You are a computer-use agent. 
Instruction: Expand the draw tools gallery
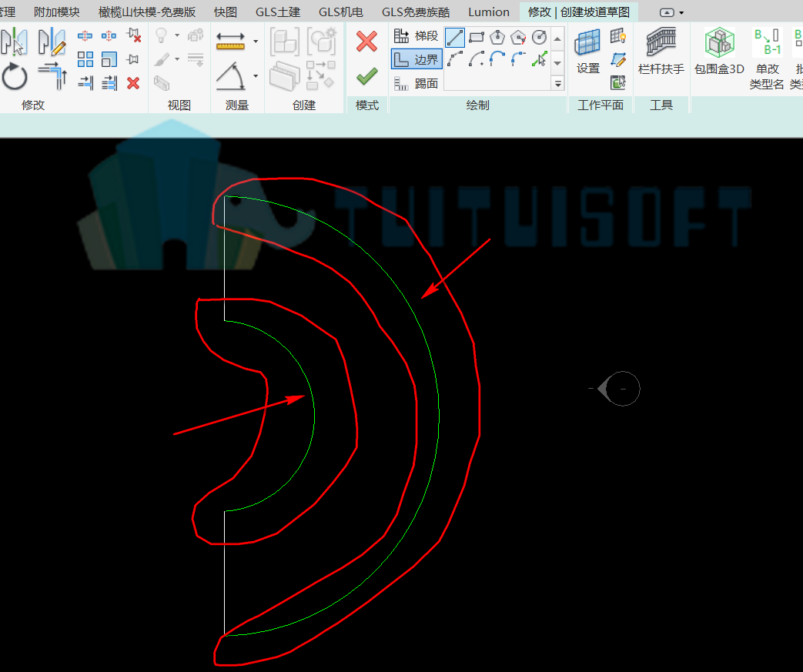558,83
